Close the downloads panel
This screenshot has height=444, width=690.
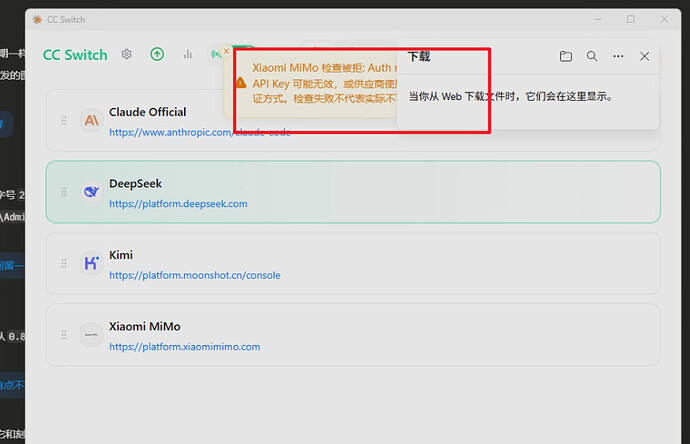[645, 56]
